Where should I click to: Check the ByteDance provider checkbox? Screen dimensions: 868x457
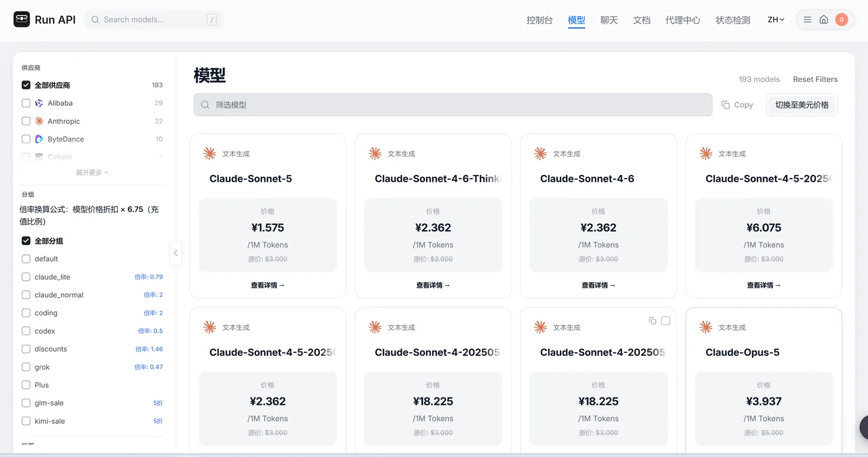[x=26, y=139]
